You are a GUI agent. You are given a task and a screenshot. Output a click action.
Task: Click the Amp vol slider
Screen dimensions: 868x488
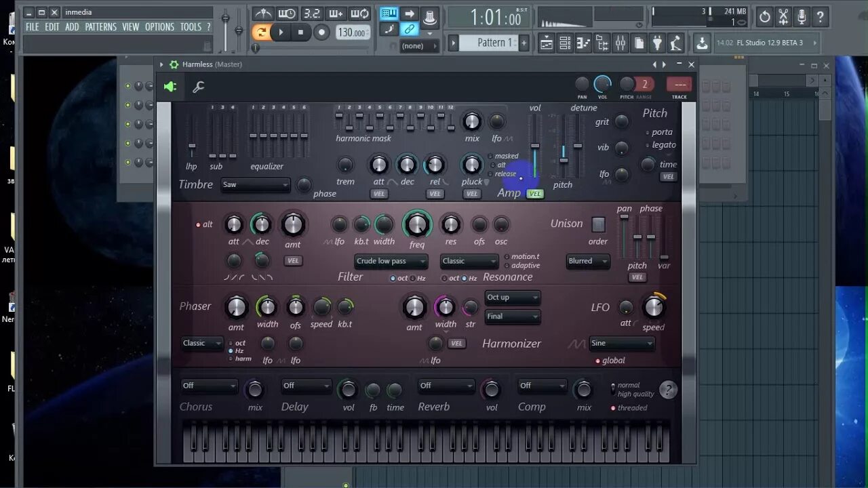[x=535, y=146]
